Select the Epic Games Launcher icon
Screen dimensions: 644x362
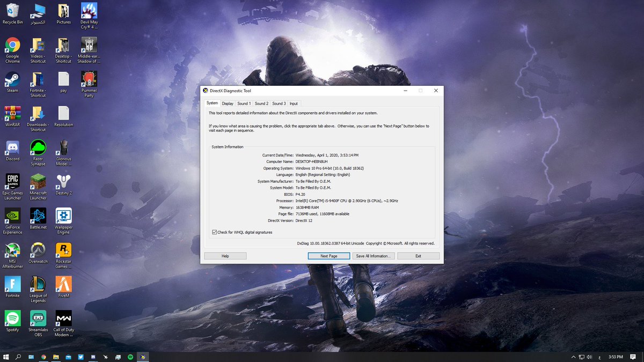pos(12,187)
